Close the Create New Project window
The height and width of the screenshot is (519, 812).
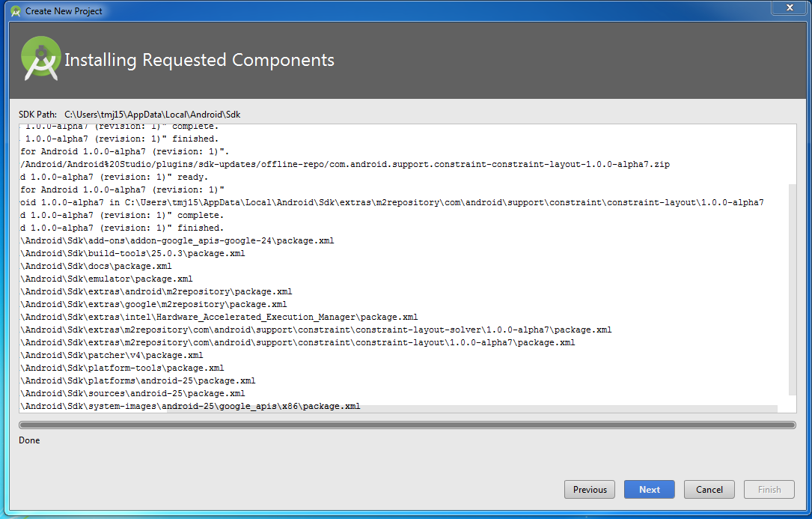tap(789, 8)
